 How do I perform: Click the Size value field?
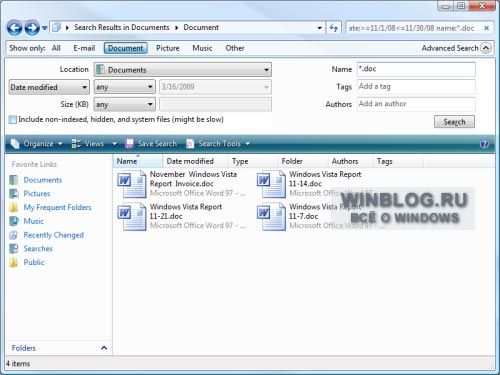(215, 105)
